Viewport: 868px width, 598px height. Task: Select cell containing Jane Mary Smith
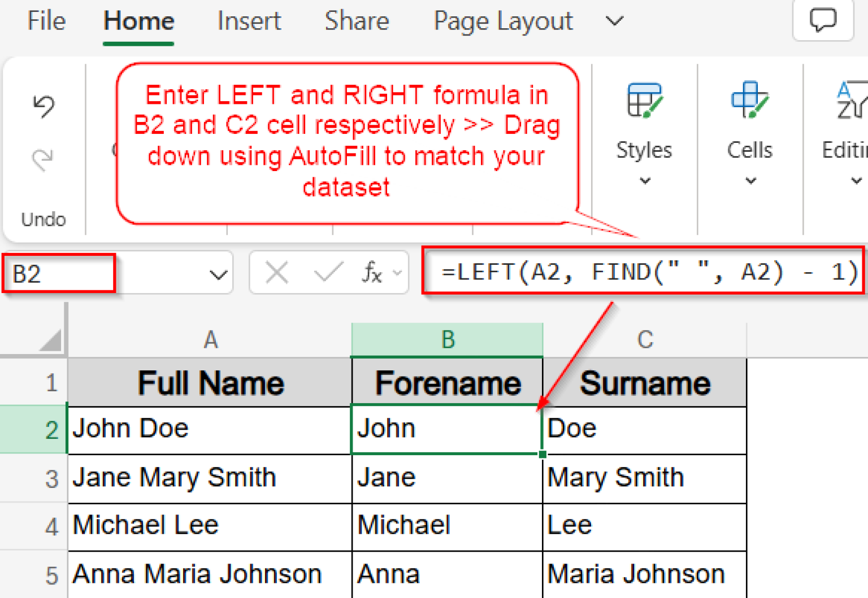click(175, 477)
